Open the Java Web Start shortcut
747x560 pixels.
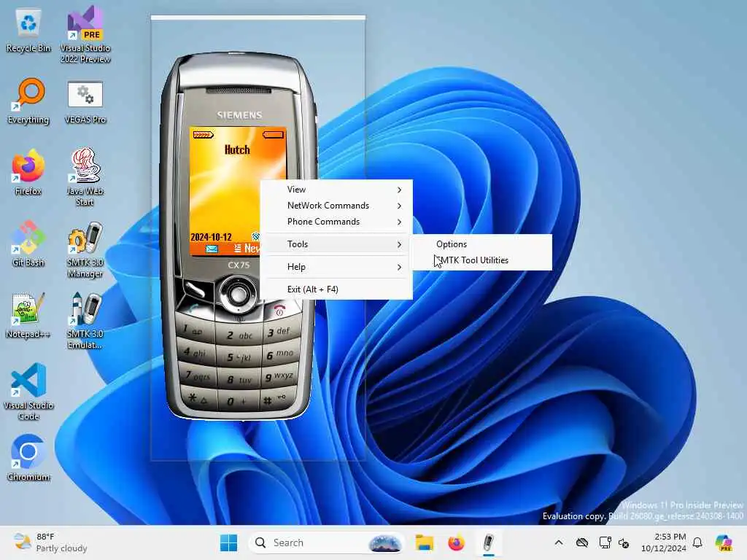click(85, 177)
